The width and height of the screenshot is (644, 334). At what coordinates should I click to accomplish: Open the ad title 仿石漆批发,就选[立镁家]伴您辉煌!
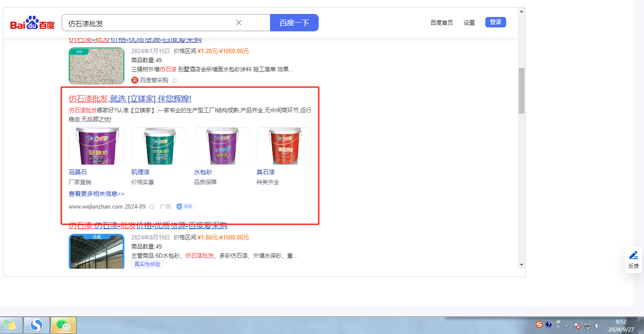(x=130, y=99)
